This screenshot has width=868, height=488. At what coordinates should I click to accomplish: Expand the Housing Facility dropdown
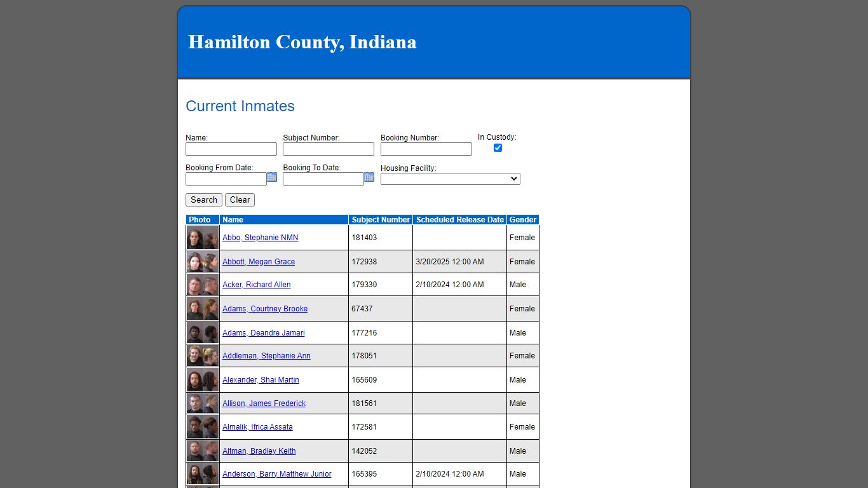[451, 179]
